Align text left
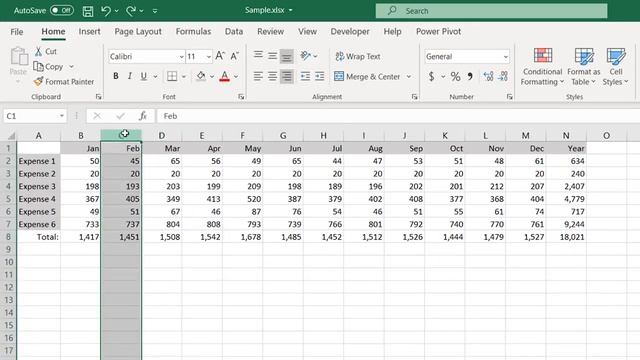 pos(258,76)
